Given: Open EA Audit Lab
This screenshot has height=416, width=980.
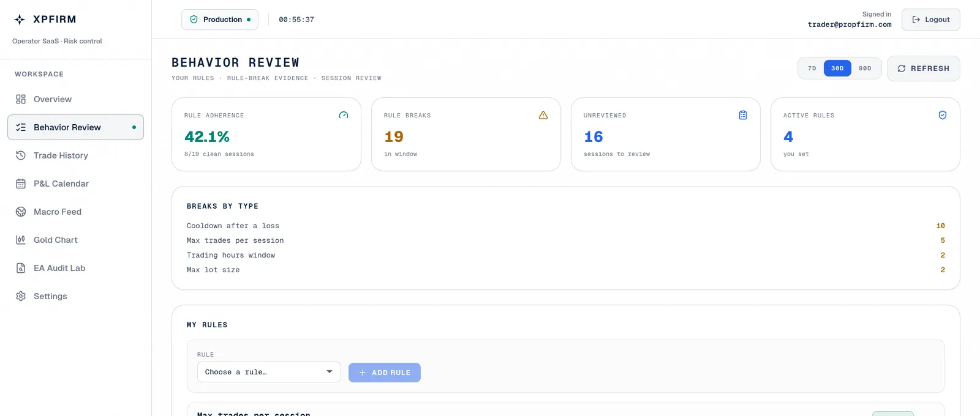Looking at the screenshot, I should click(x=75, y=268).
